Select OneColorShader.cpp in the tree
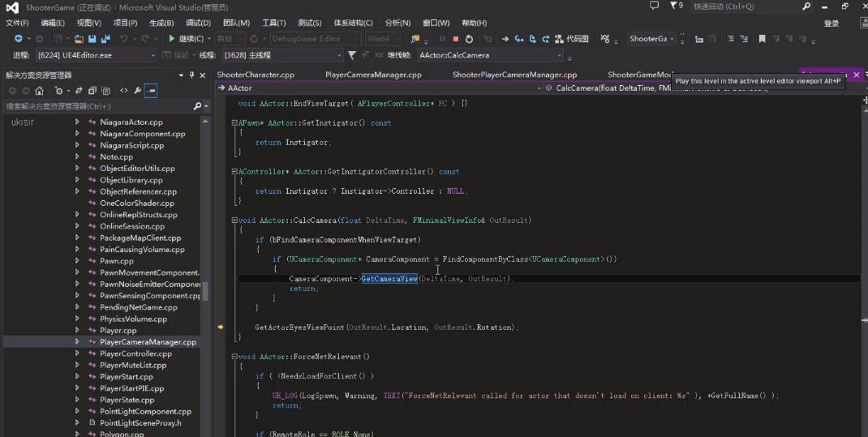 coord(137,203)
